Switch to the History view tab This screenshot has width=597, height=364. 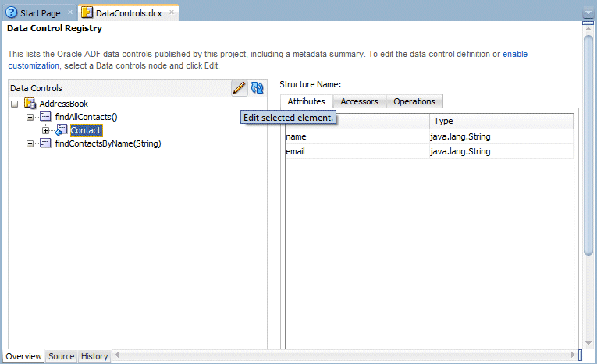coord(94,356)
